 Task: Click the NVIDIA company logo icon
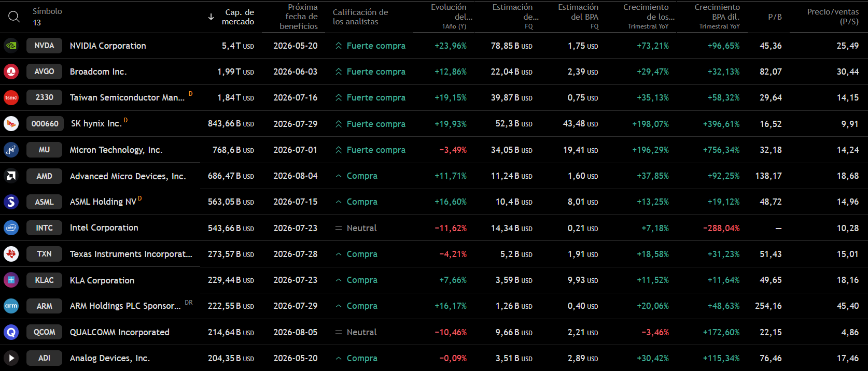coord(11,46)
